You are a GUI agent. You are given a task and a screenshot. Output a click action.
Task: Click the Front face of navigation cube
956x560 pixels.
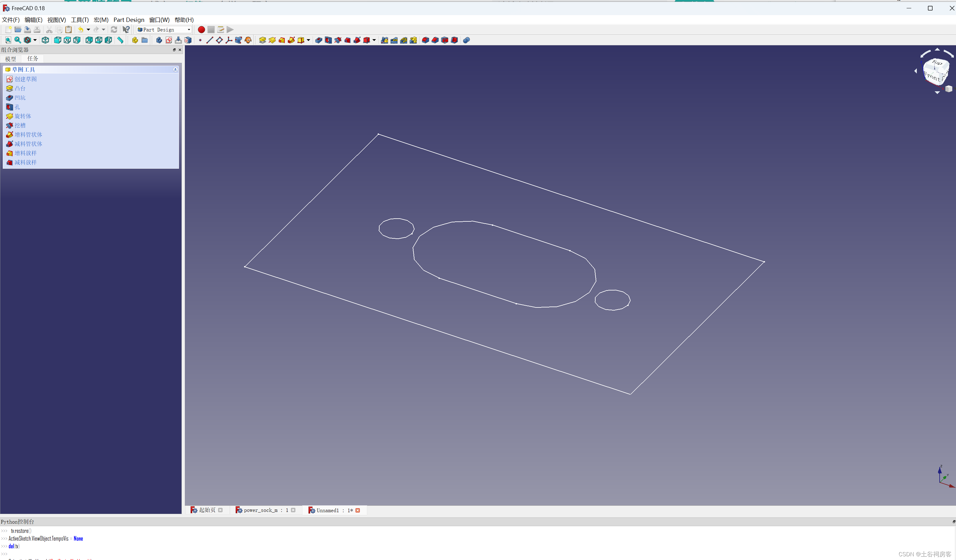tap(933, 77)
